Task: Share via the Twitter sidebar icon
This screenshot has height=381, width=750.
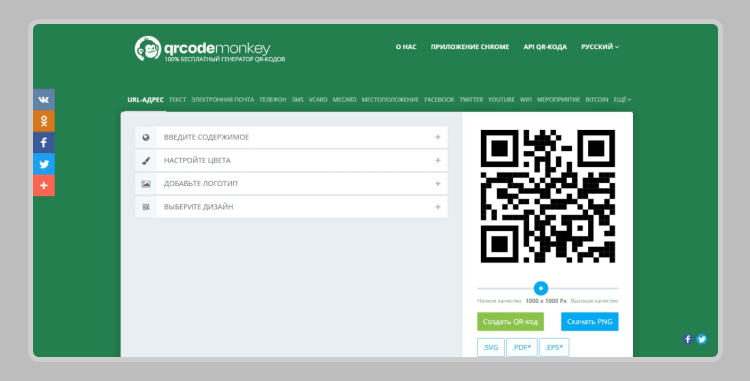Action: point(44,164)
